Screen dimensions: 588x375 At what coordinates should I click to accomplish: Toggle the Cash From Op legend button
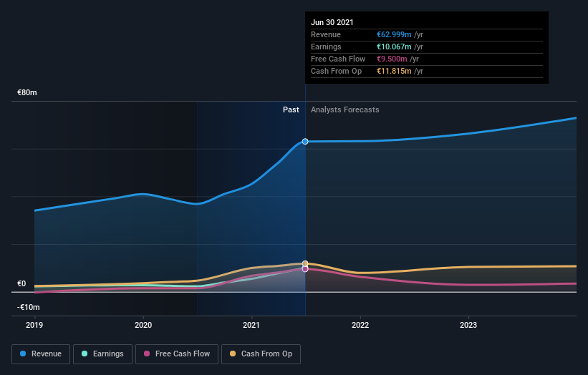pyautogui.click(x=261, y=354)
